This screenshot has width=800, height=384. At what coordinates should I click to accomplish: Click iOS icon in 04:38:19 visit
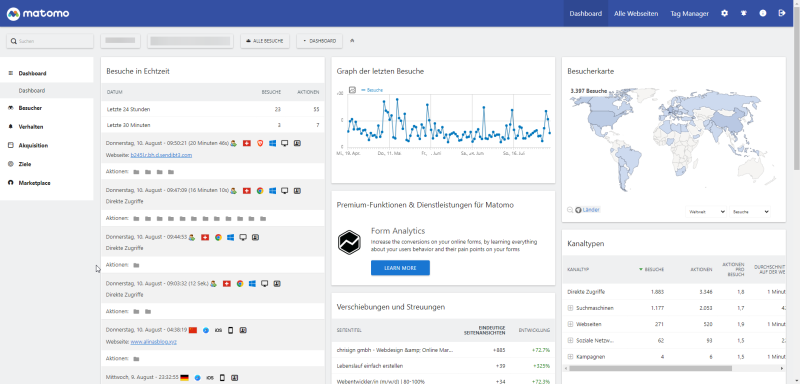coord(218,330)
